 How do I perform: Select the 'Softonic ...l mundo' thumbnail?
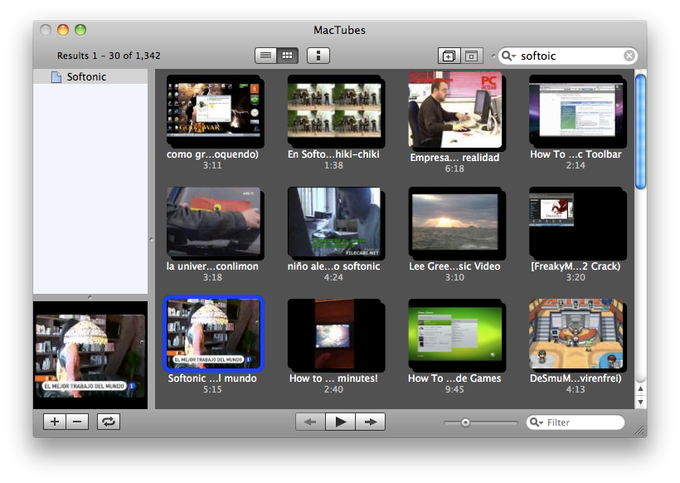(214, 333)
